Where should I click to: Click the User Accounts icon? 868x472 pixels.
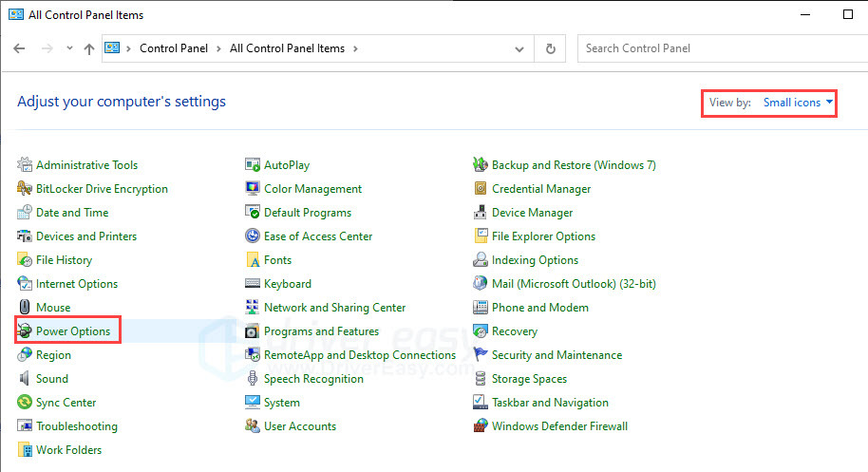pyautogui.click(x=253, y=425)
